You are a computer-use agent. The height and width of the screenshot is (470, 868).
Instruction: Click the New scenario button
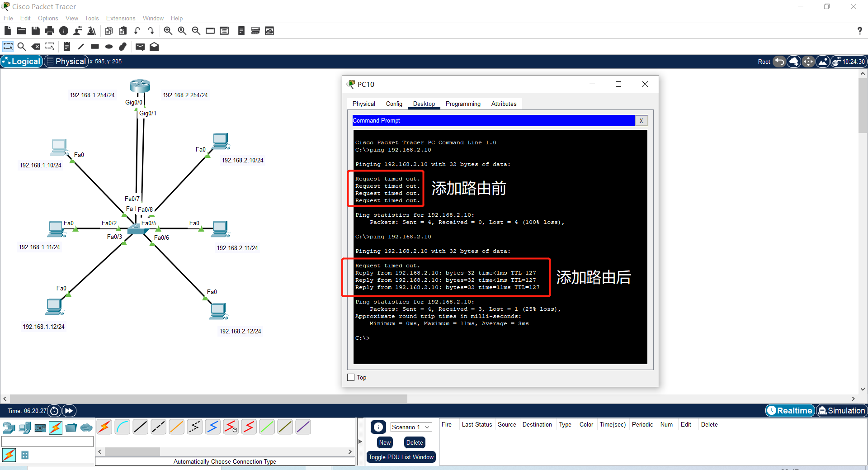(x=385, y=443)
